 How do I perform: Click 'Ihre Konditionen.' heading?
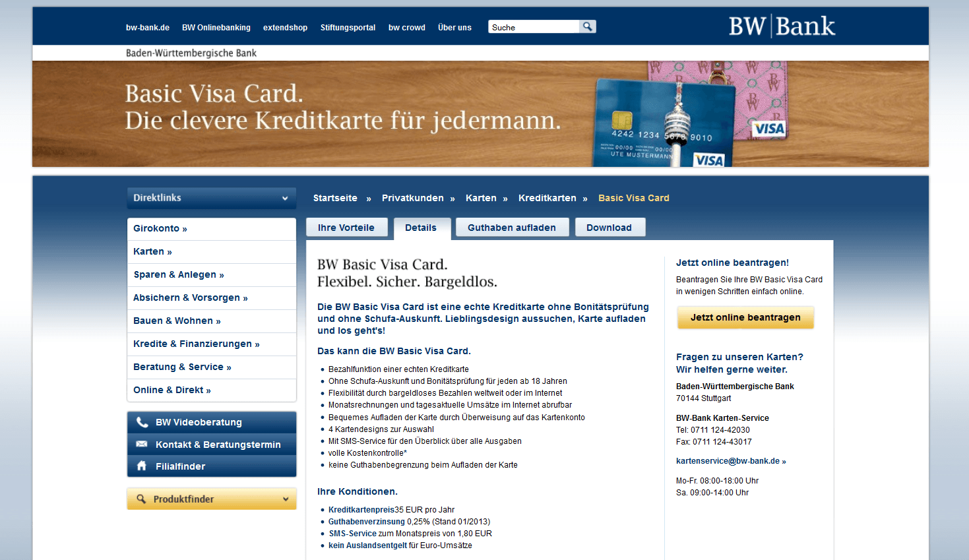(x=358, y=491)
